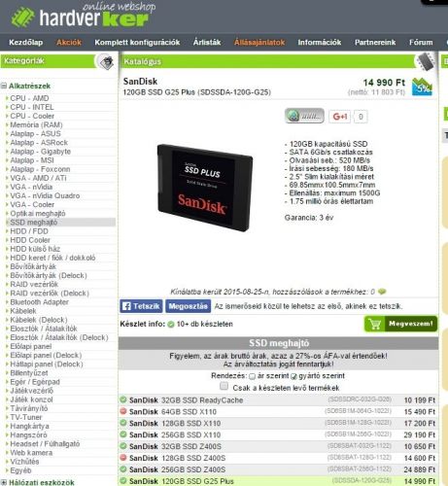This screenshot has height=486, width=448.
Task: Open the Headset / Fülhallgató category
Action: [45, 444]
